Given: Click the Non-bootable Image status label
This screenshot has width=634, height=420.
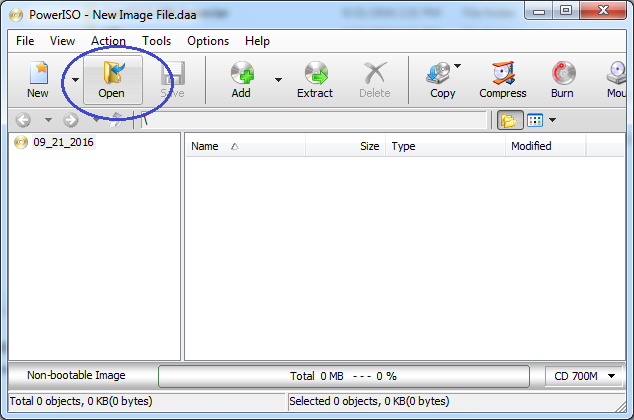Looking at the screenshot, I should point(76,375).
